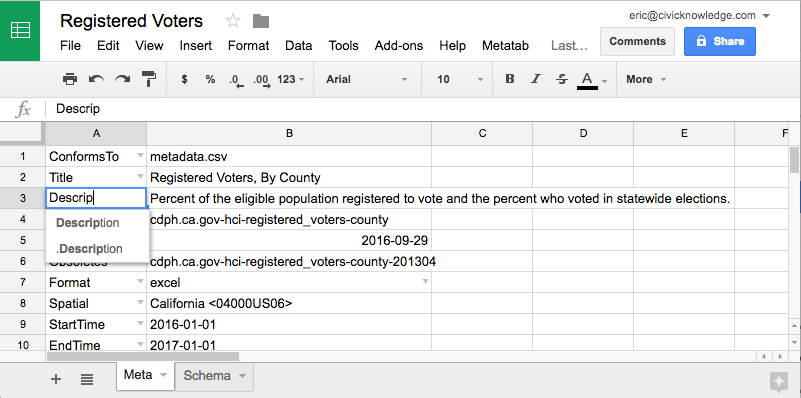Click the Sheets home icon
The width and height of the screenshot is (801, 398).
click(x=20, y=30)
